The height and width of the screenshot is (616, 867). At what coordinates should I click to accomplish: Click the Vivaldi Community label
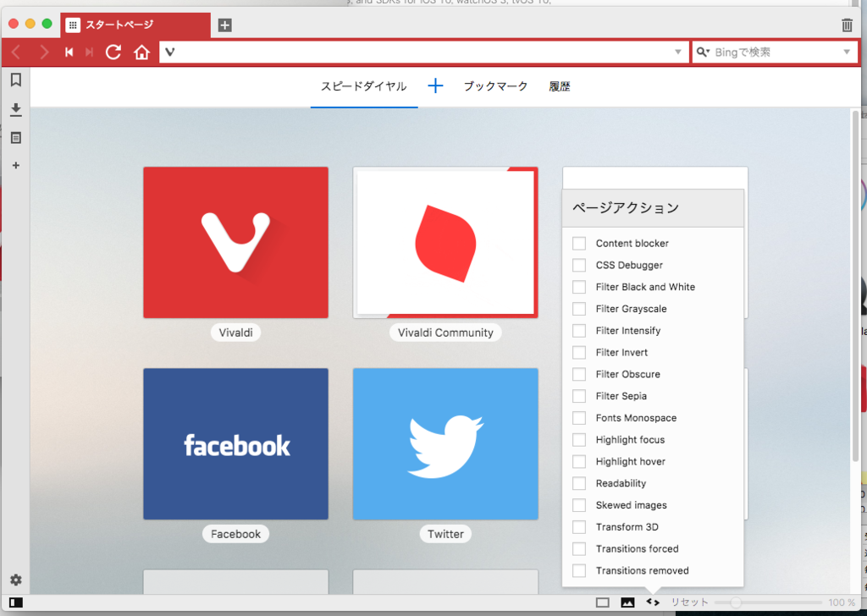pyautogui.click(x=445, y=333)
